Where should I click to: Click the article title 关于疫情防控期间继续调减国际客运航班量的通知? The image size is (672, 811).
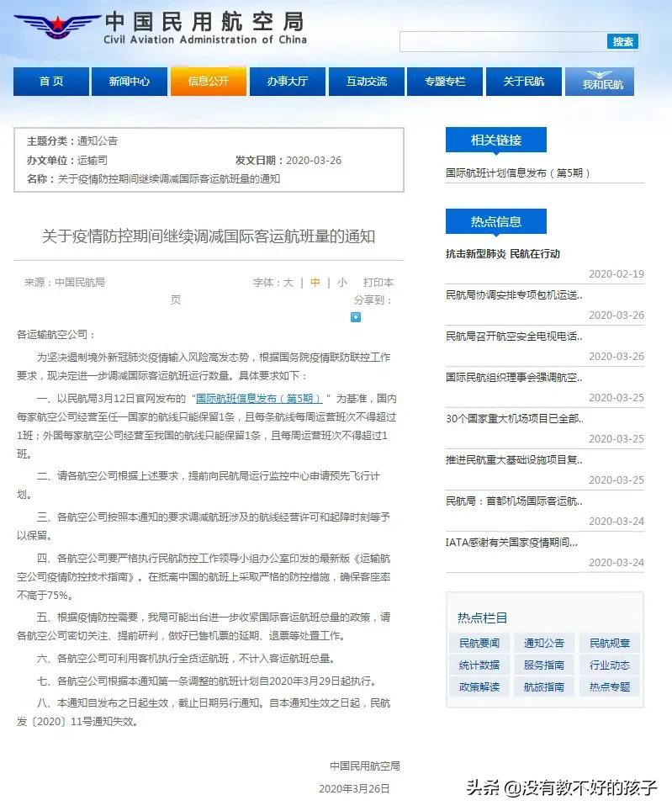(209, 237)
